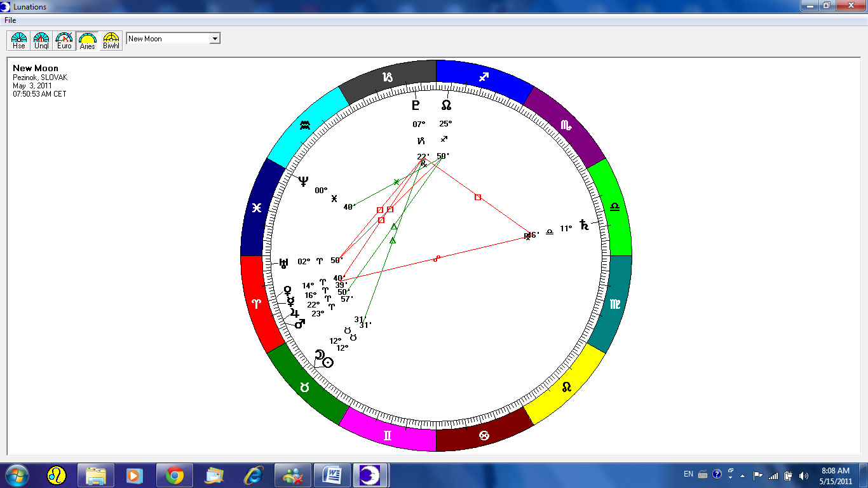Switch to the Unql wheel style
This screenshot has width=868, height=488.
click(41, 41)
